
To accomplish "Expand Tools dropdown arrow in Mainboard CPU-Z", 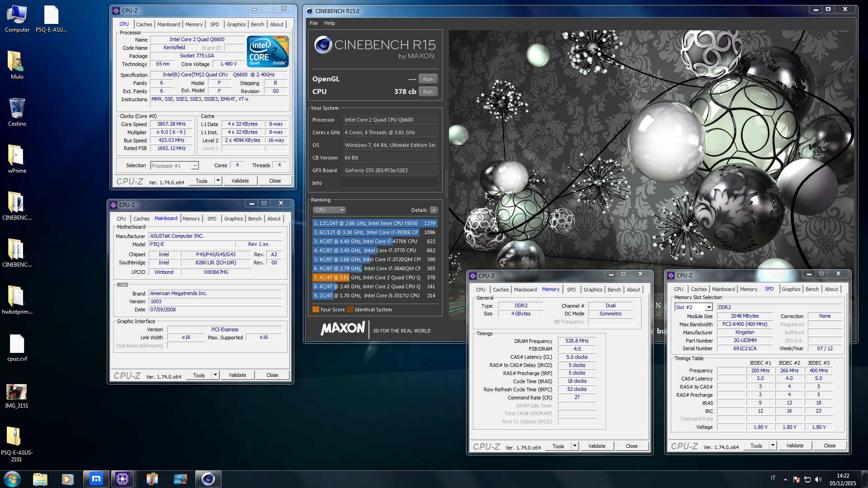I will [215, 375].
